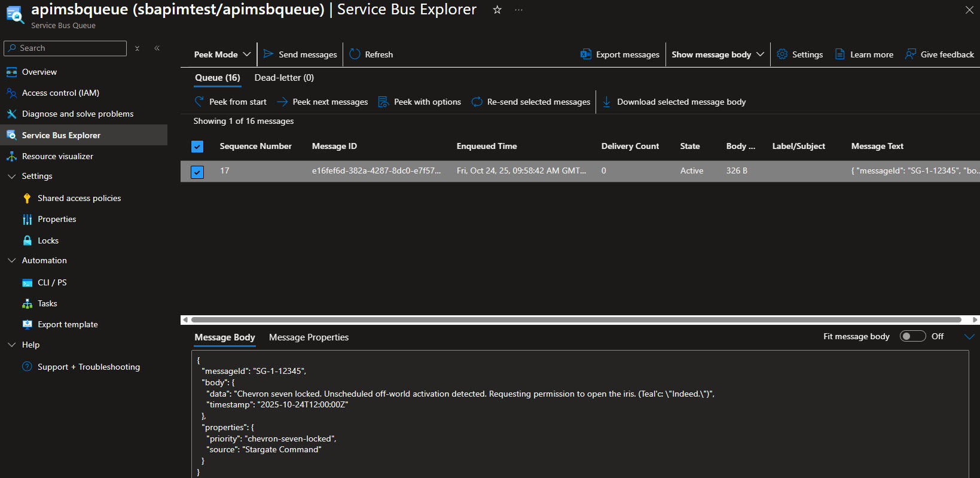Switch to the Dead-letter (0) tab
The height and width of the screenshot is (478, 980).
pyautogui.click(x=284, y=78)
